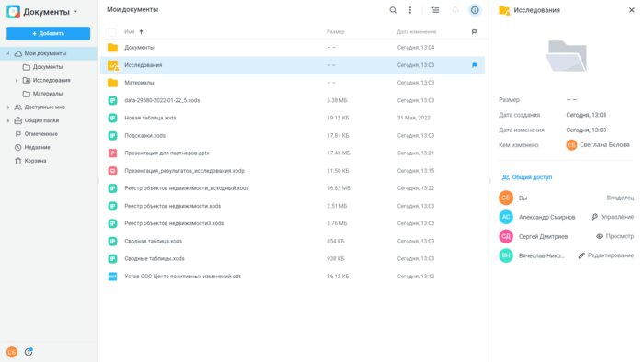Viewport: 644px width, 362px height.
Task: Click the flag column header icon
Action: pos(474,32)
